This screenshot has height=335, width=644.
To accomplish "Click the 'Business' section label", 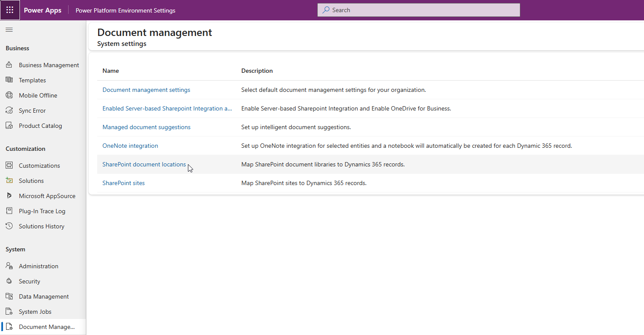I will tap(17, 48).
